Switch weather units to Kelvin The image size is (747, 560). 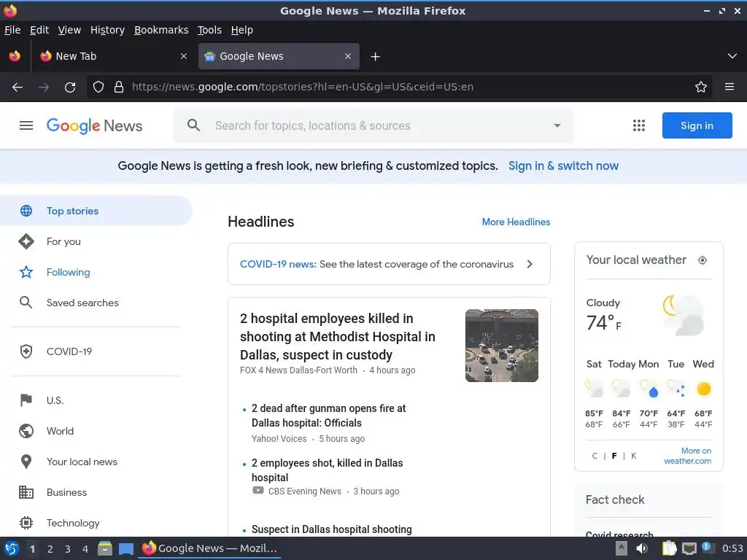(634, 456)
